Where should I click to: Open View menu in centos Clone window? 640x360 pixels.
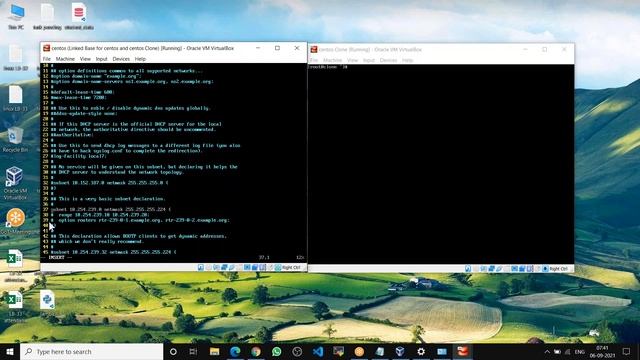coord(352,60)
